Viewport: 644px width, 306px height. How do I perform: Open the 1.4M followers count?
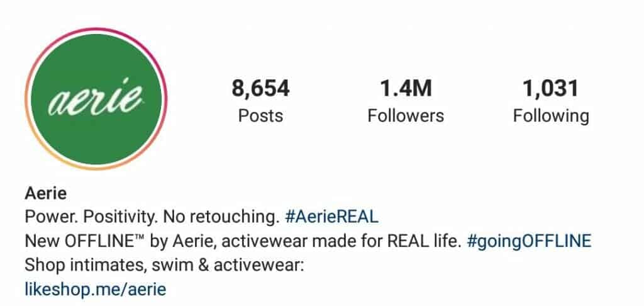(x=406, y=88)
